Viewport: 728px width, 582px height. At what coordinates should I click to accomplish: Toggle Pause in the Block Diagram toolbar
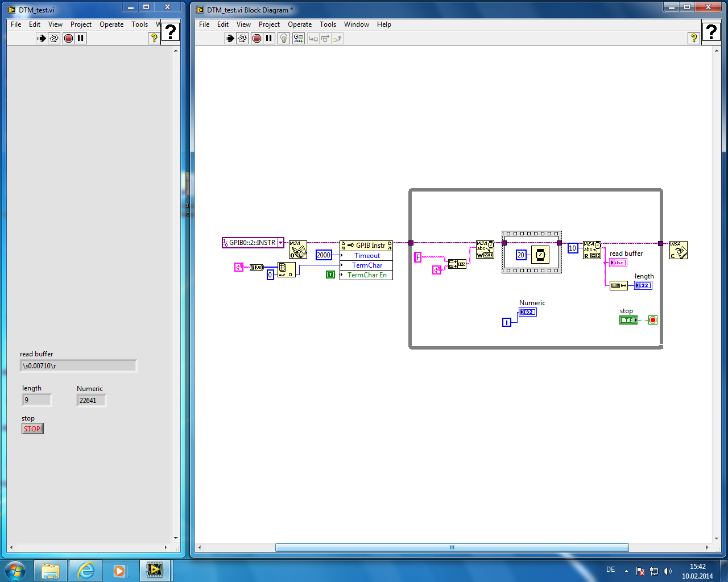click(269, 39)
